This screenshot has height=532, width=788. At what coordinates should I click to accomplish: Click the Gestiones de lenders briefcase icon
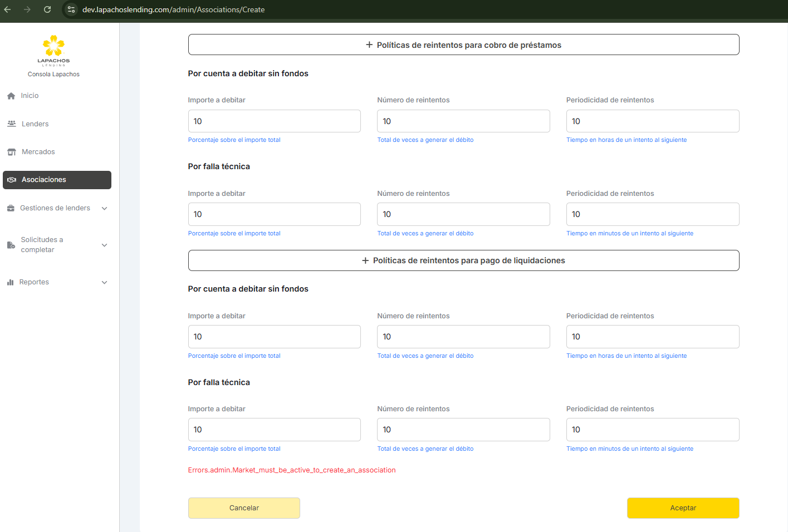(11, 208)
